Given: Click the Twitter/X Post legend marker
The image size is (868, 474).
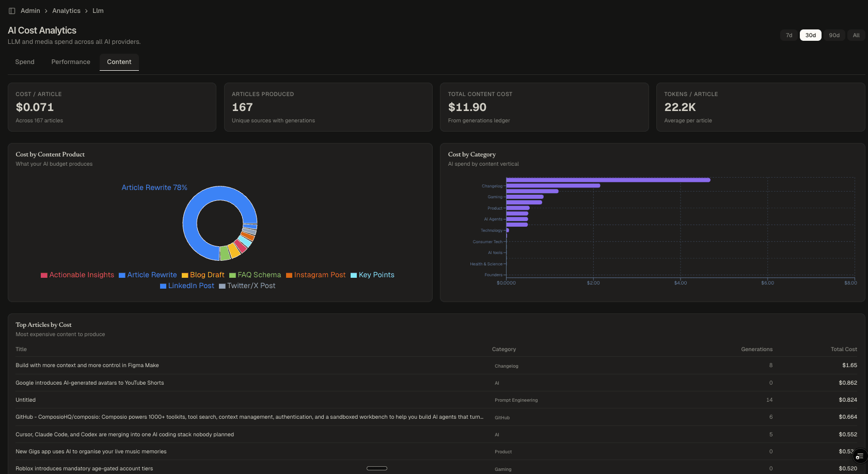Looking at the screenshot, I should pos(222,286).
